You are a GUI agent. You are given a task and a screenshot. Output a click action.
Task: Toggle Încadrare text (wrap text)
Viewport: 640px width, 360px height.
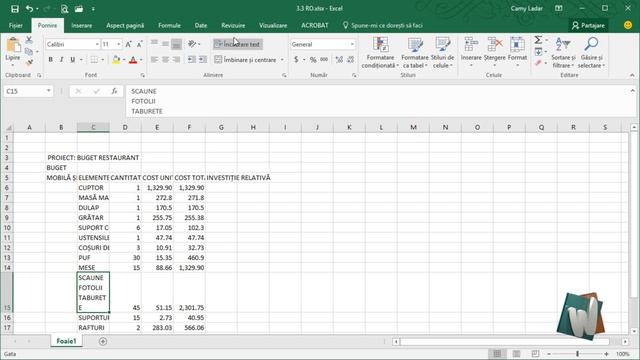pyautogui.click(x=237, y=44)
